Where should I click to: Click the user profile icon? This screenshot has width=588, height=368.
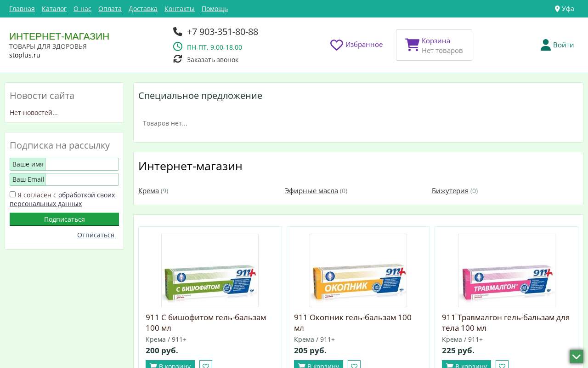pyautogui.click(x=546, y=45)
